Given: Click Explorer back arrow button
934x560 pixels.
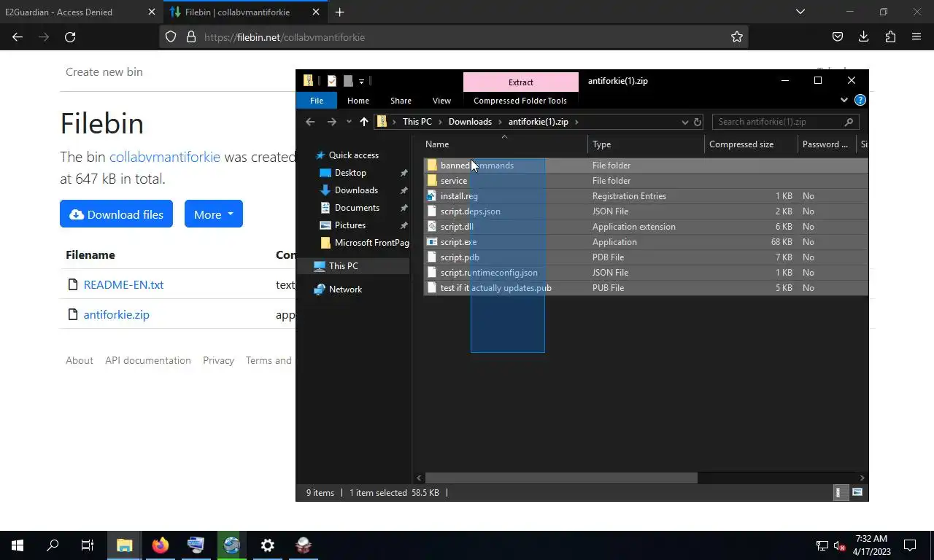Looking at the screenshot, I should [310, 122].
